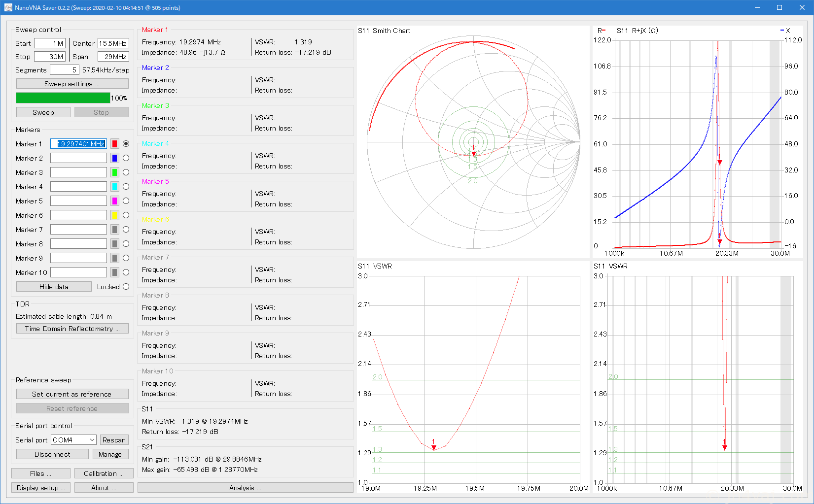Click the S11 R+jX chart title
This screenshot has height=504, width=814.
point(637,31)
